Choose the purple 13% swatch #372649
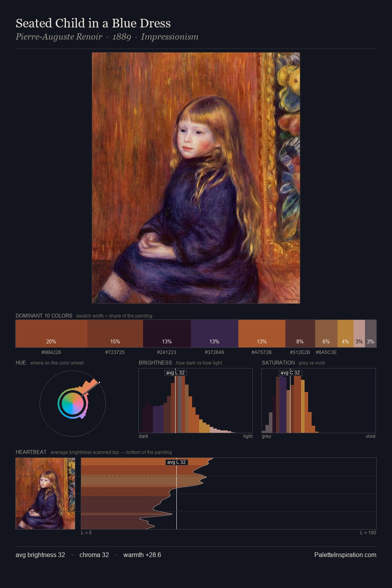This screenshot has width=392, height=588. coord(214,334)
